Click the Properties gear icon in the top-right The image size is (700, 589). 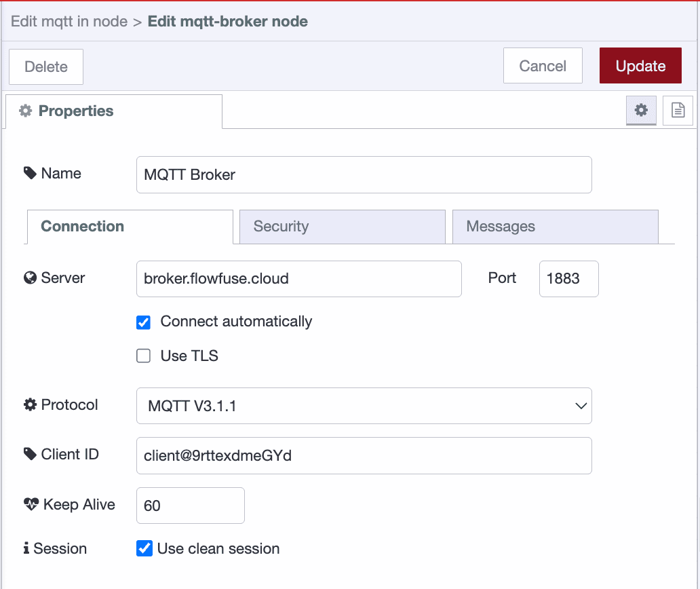coord(641,110)
